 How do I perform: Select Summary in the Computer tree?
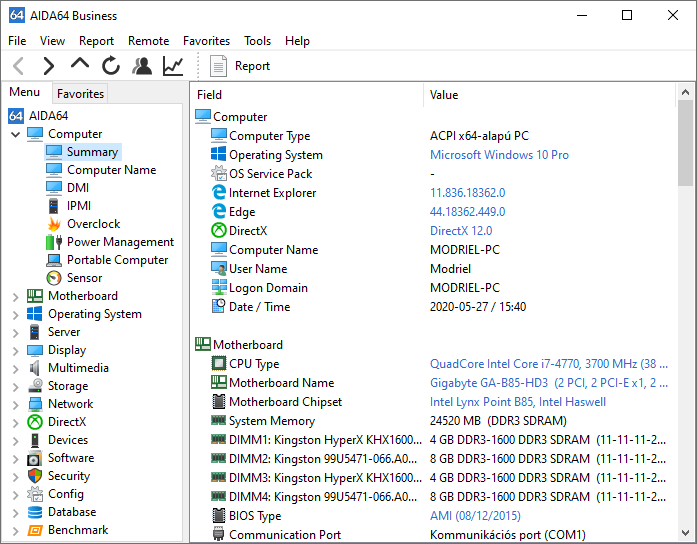tap(92, 152)
